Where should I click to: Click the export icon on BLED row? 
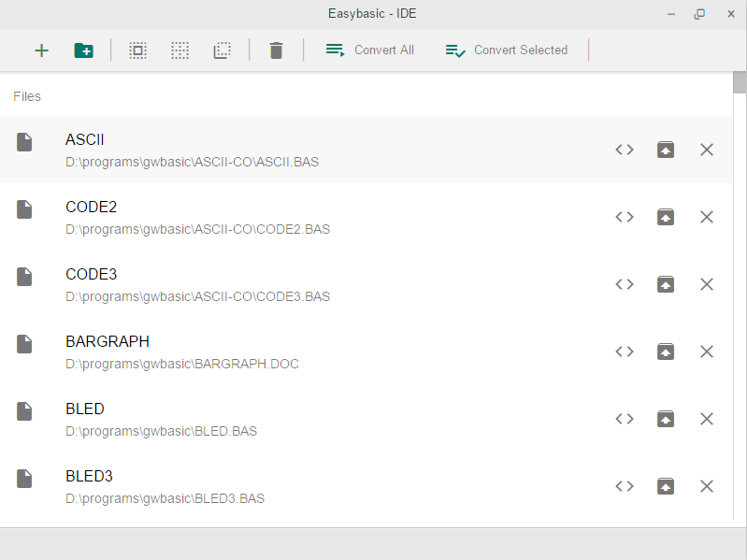pyautogui.click(x=666, y=419)
